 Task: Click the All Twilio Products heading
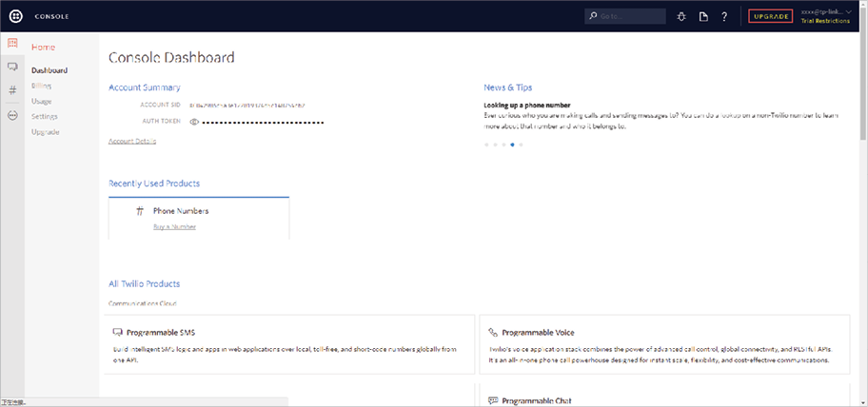(x=144, y=283)
